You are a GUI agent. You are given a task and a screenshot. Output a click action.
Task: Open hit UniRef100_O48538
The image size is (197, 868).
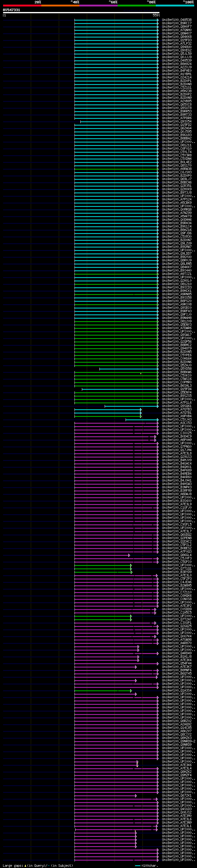(177, 20)
